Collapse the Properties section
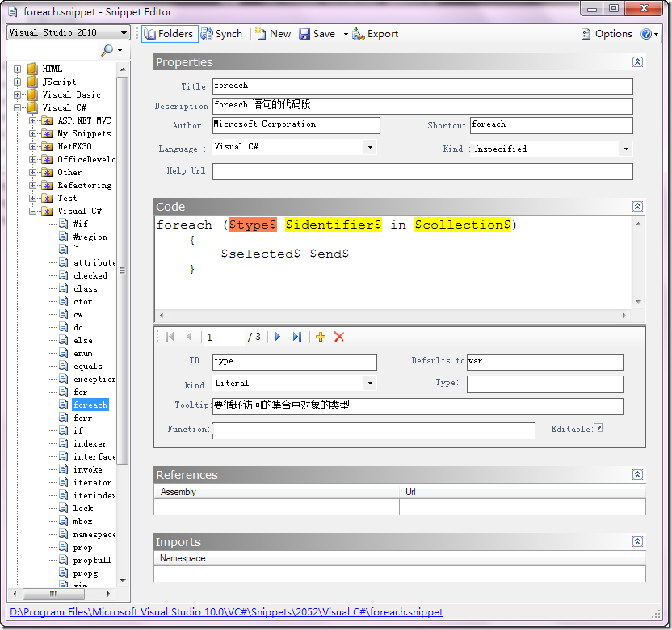The image size is (672, 630). pyautogui.click(x=637, y=62)
